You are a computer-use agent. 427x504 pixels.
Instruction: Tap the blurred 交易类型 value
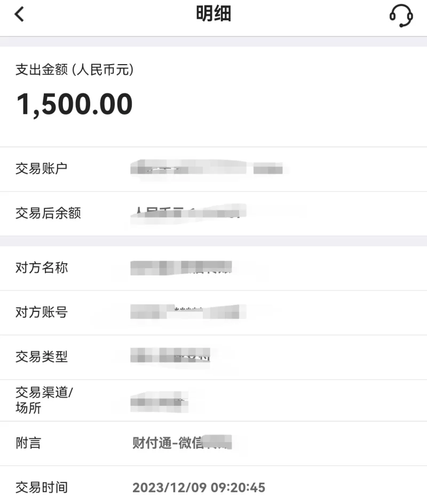click(x=171, y=356)
